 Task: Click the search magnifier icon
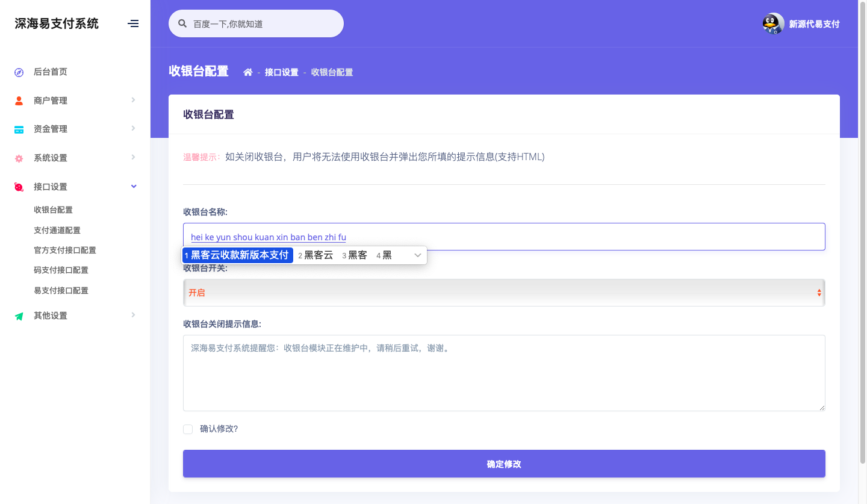pos(182,24)
